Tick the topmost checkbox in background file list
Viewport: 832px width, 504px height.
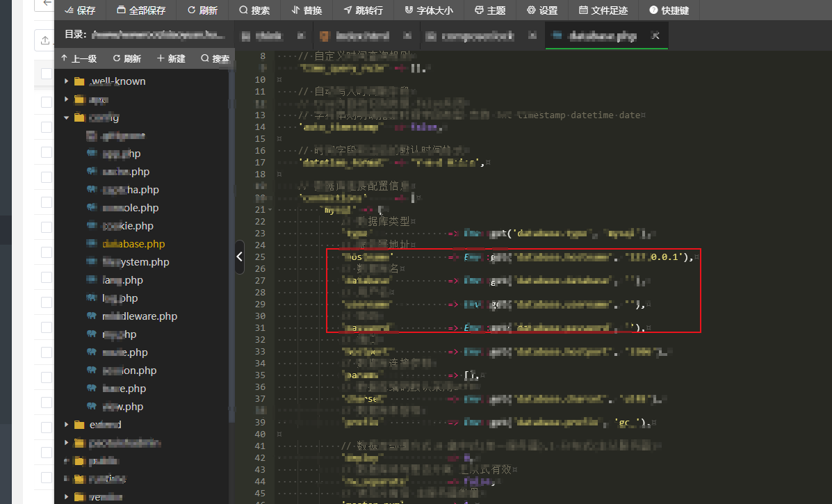pyautogui.click(x=46, y=74)
